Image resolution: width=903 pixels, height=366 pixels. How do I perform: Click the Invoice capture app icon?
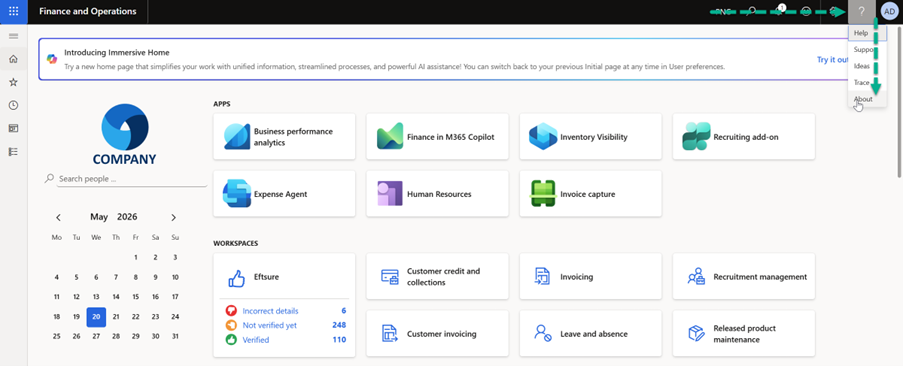point(543,194)
